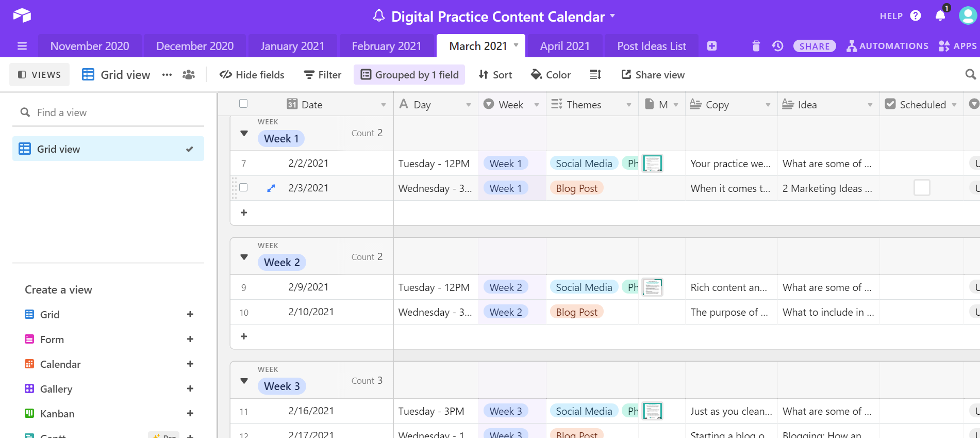980x438 pixels.
Task: Click the trash can icon
Action: [756, 46]
